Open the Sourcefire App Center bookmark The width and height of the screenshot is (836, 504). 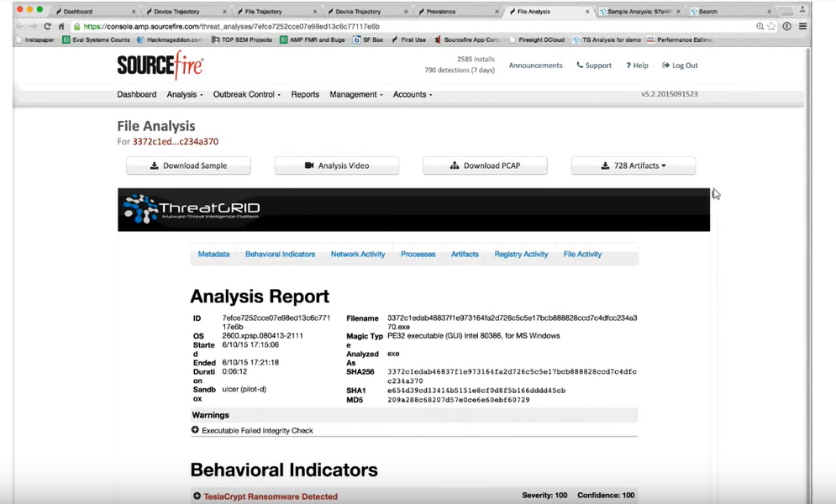(467, 40)
